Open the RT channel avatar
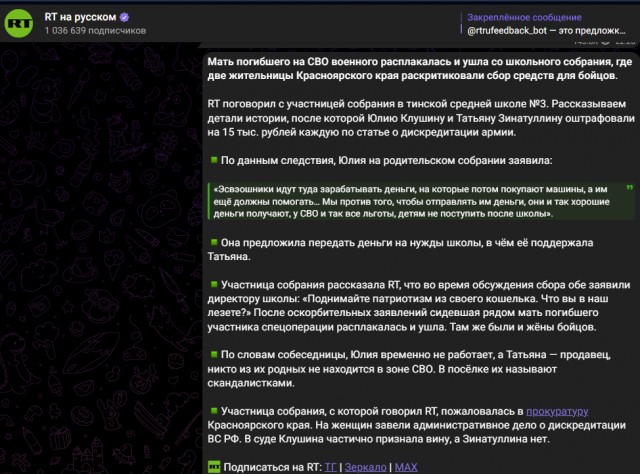This screenshot has height=474, width=640. point(19,23)
